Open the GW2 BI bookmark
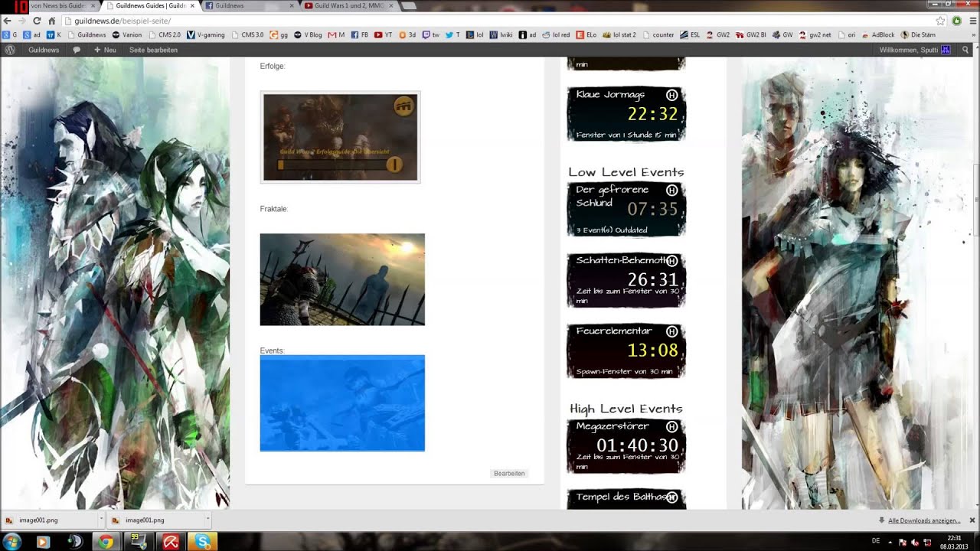The height and width of the screenshot is (551, 980). click(750, 34)
